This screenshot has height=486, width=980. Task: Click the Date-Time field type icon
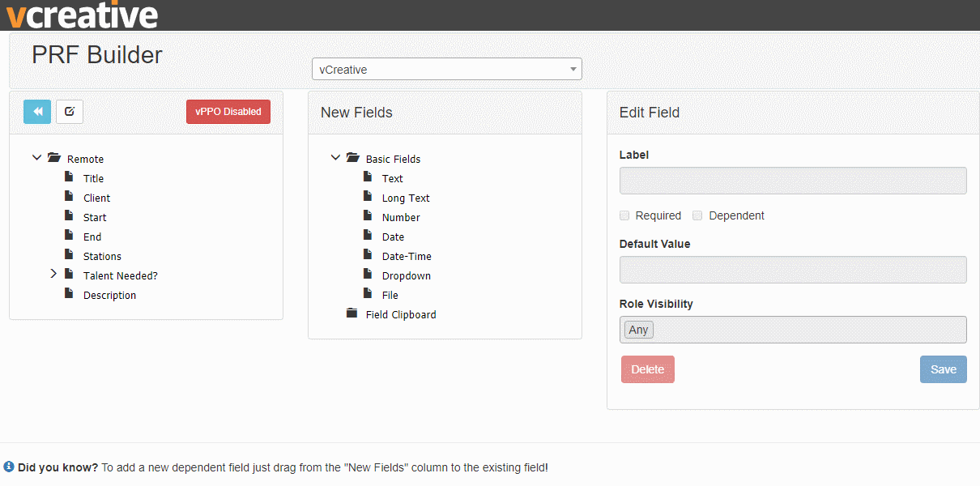click(368, 254)
